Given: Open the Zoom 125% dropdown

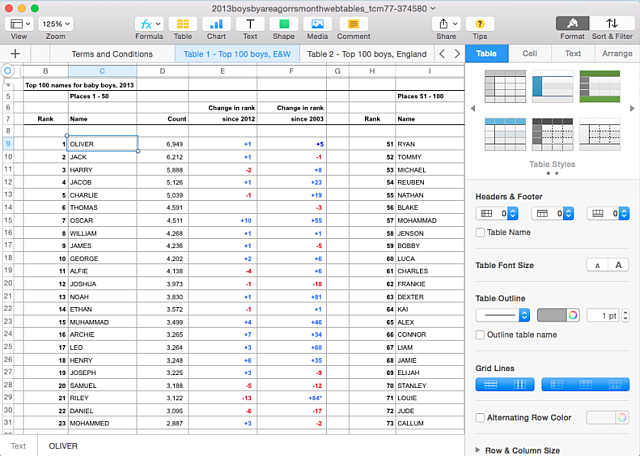Looking at the screenshot, I should [x=57, y=23].
